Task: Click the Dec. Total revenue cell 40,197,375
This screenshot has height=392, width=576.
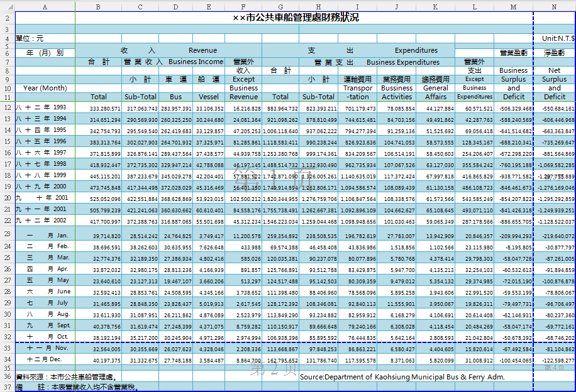Action: click(98, 360)
